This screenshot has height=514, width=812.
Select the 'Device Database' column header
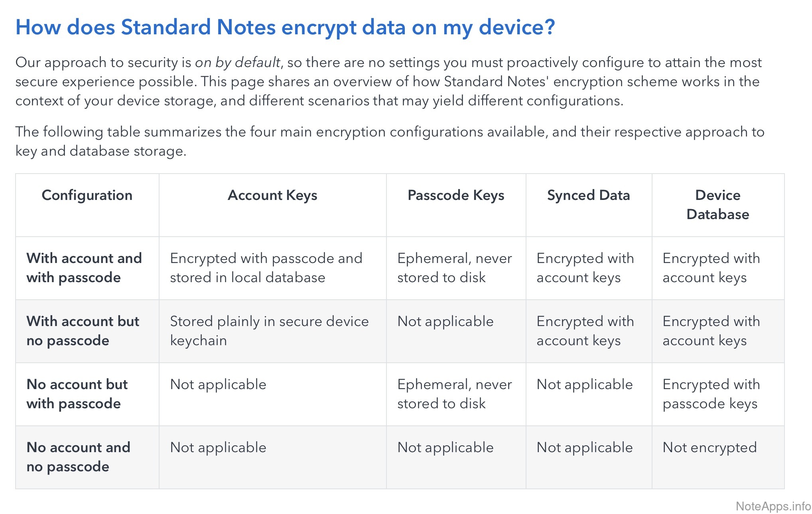click(x=717, y=205)
